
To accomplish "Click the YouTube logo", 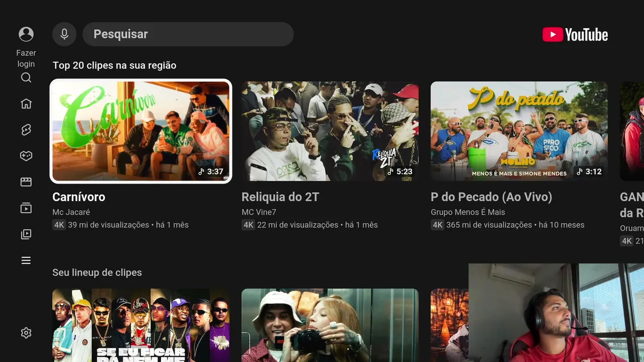I will [575, 34].
